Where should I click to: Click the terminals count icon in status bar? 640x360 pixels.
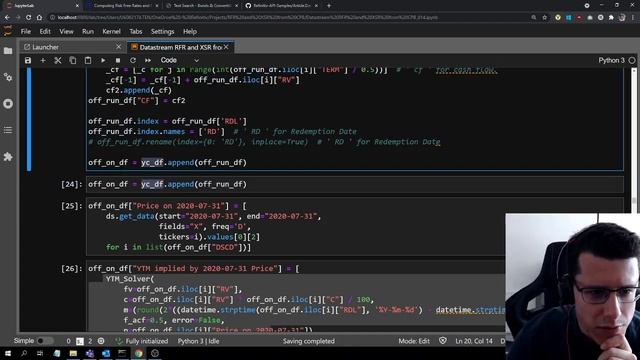click(x=80, y=341)
